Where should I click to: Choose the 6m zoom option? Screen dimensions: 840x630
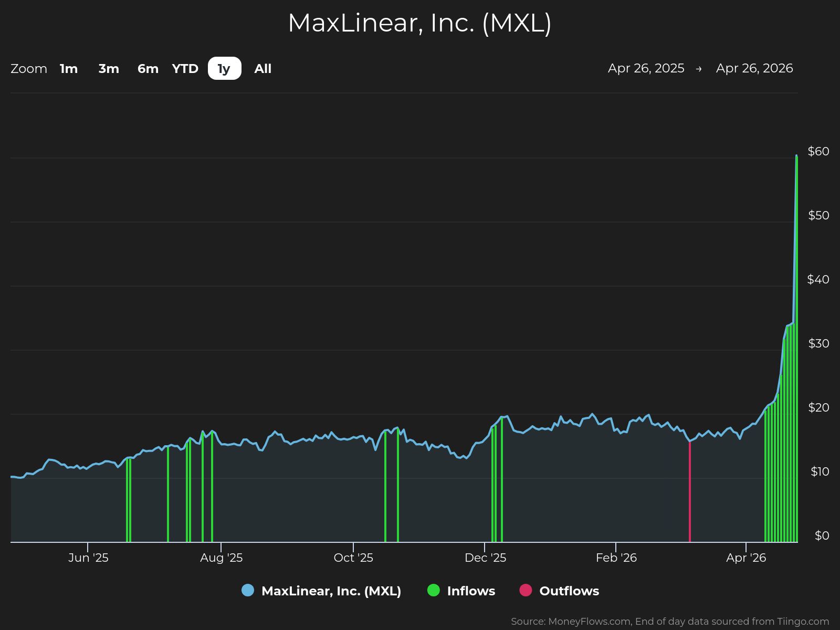tap(148, 69)
